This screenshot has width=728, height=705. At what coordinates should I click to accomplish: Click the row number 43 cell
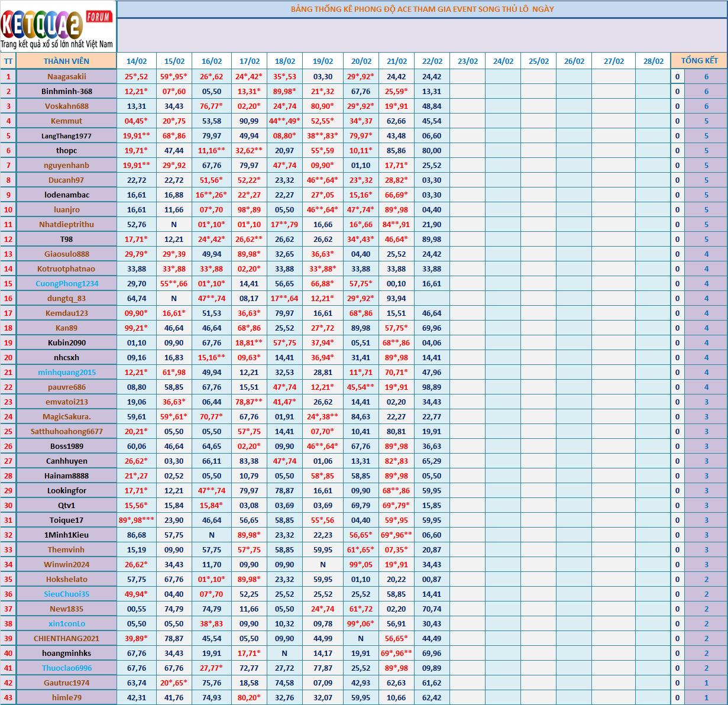(x=8, y=697)
